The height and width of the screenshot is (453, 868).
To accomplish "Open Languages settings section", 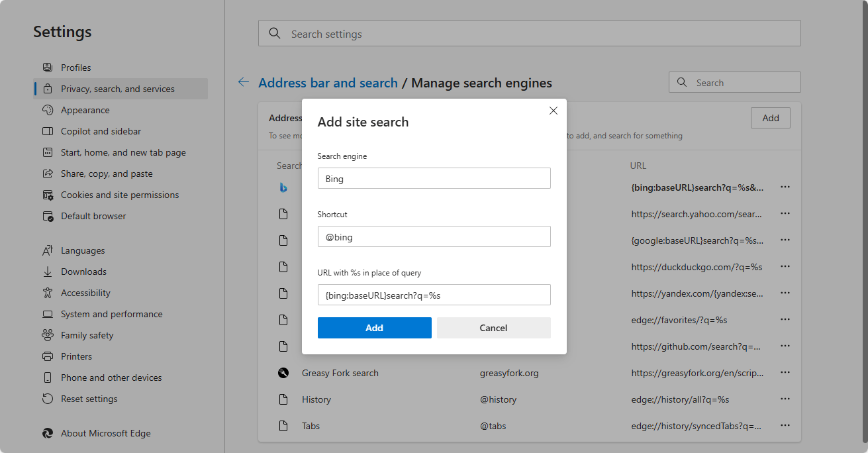I will [83, 250].
